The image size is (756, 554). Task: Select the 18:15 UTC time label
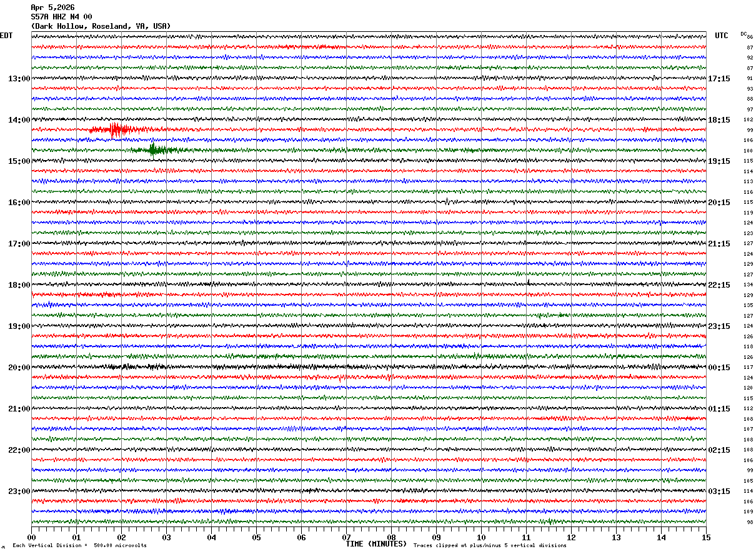(x=719, y=120)
